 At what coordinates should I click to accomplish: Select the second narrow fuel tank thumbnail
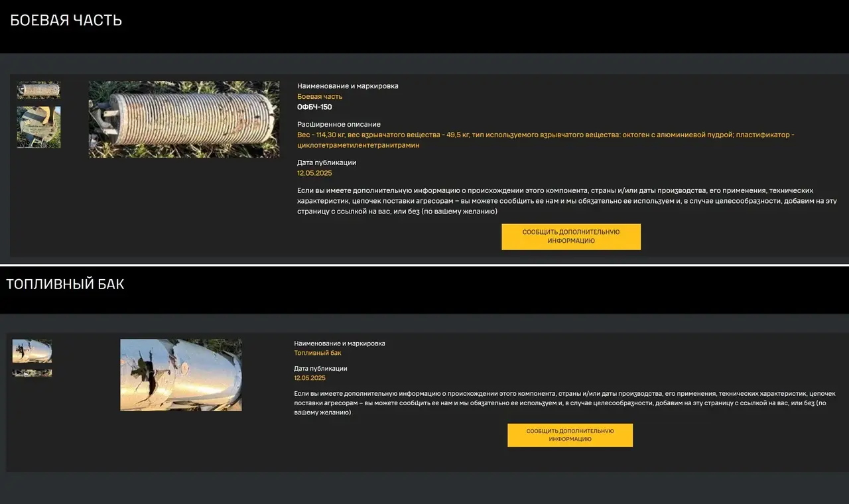click(x=32, y=373)
